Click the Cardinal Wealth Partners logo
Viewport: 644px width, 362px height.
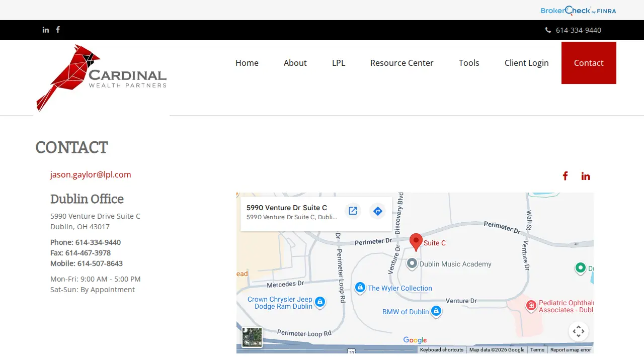point(101,78)
